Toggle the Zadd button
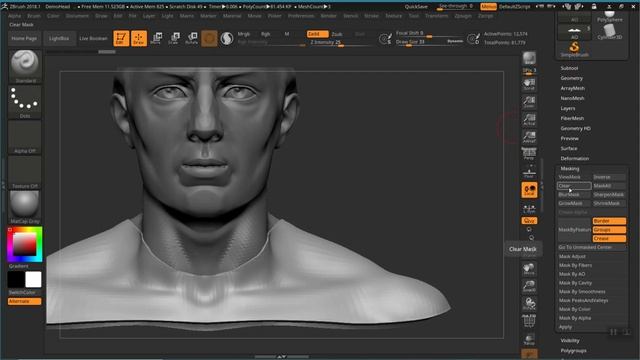Image resolution: width=640 pixels, height=360 pixels. (317, 34)
